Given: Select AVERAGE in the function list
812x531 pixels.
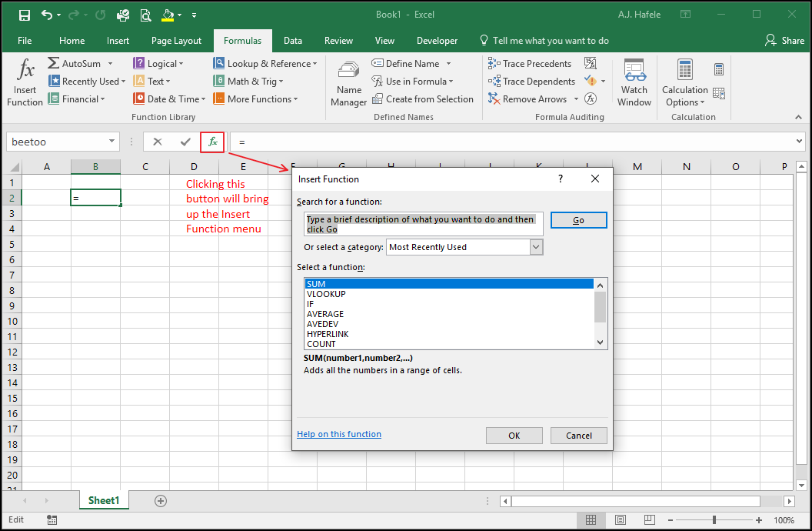Looking at the screenshot, I should 448,314.
